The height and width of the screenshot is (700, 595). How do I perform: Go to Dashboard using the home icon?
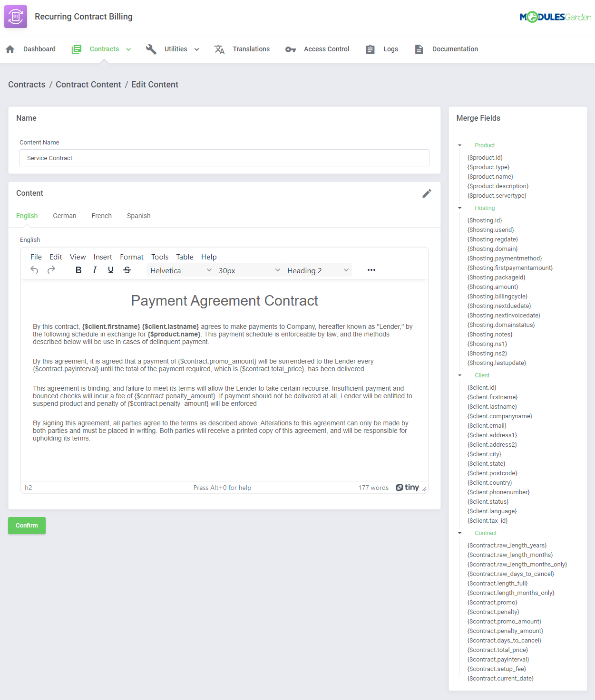point(10,49)
